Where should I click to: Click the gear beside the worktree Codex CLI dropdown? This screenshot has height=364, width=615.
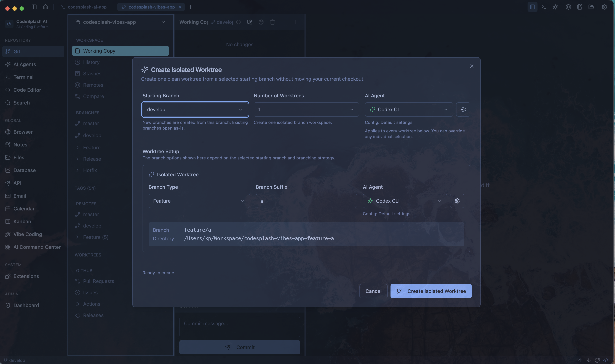click(457, 201)
